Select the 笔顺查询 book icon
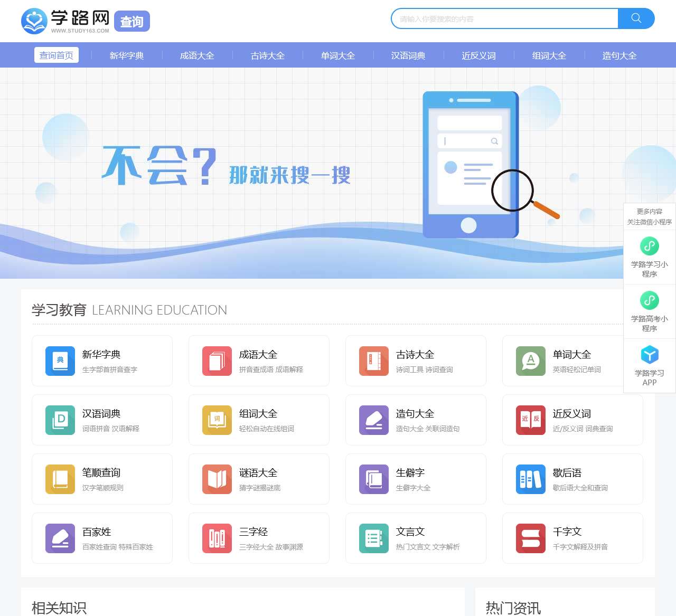This screenshot has height=616, width=676. click(x=60, y=479)
